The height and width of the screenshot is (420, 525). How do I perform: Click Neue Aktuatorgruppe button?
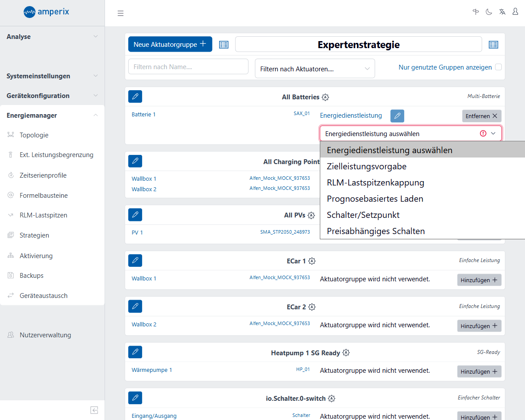click(170, 44)
